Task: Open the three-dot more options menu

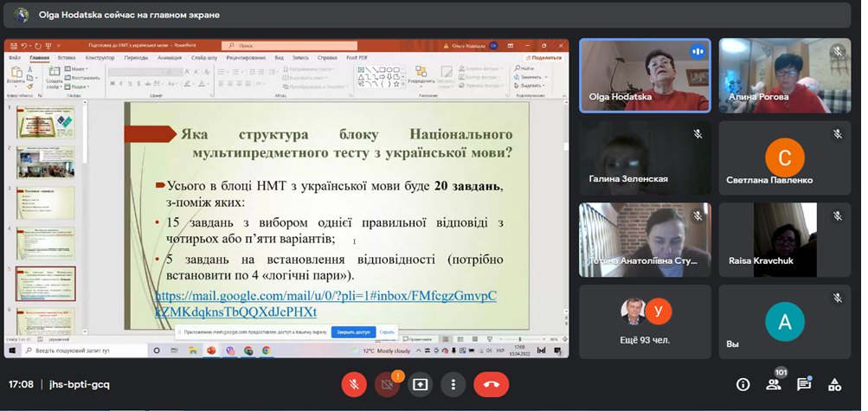Action: 453,384
